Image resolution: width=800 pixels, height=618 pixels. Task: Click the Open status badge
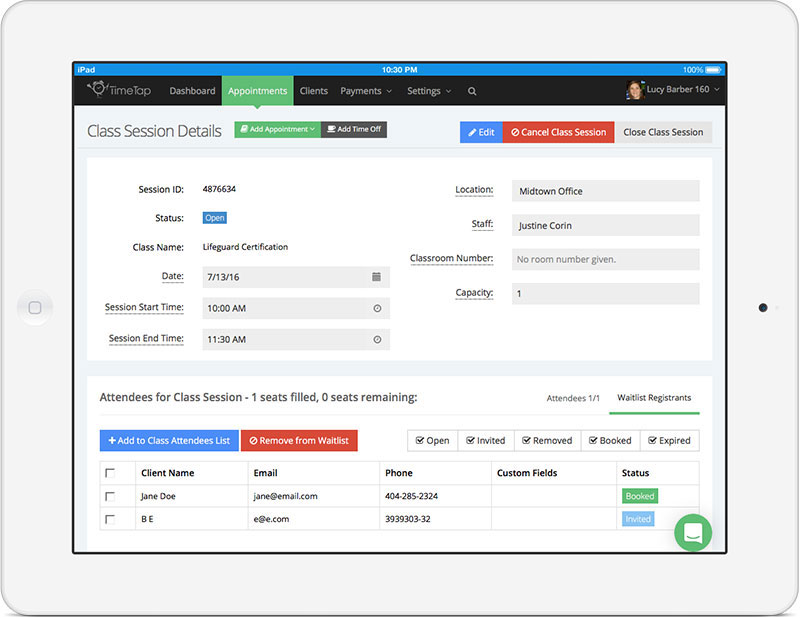215,218
